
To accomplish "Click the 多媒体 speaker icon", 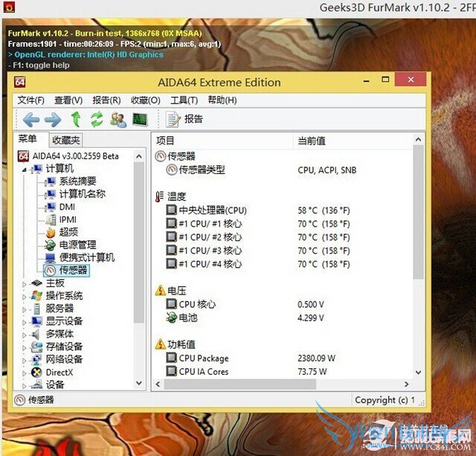I will tap(36, 334).
